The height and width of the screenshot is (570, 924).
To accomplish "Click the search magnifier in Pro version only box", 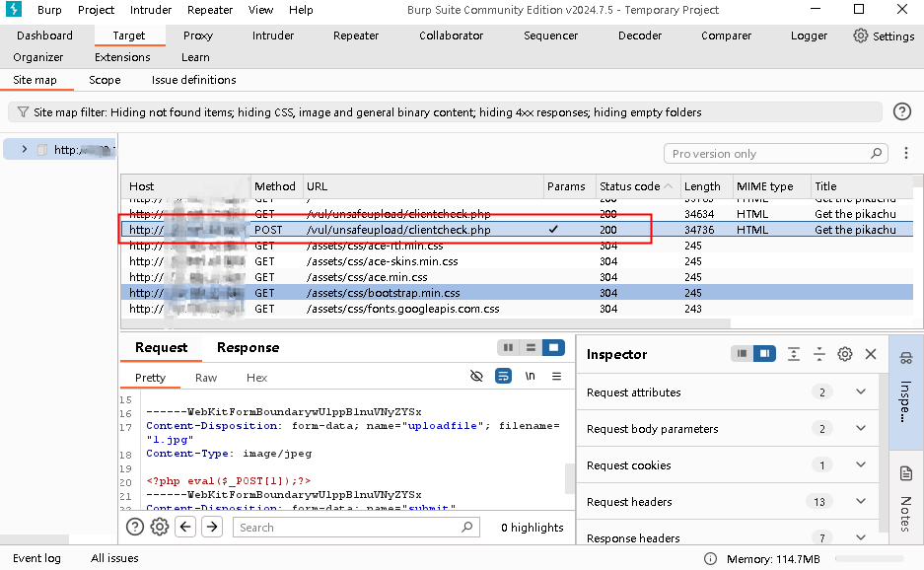I will click(877, 153).
